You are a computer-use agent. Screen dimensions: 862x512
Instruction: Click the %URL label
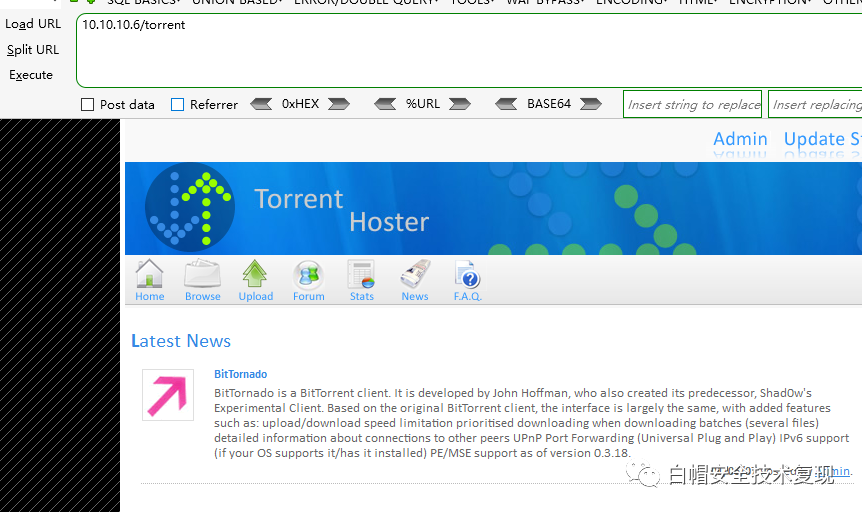coord(423,104)
